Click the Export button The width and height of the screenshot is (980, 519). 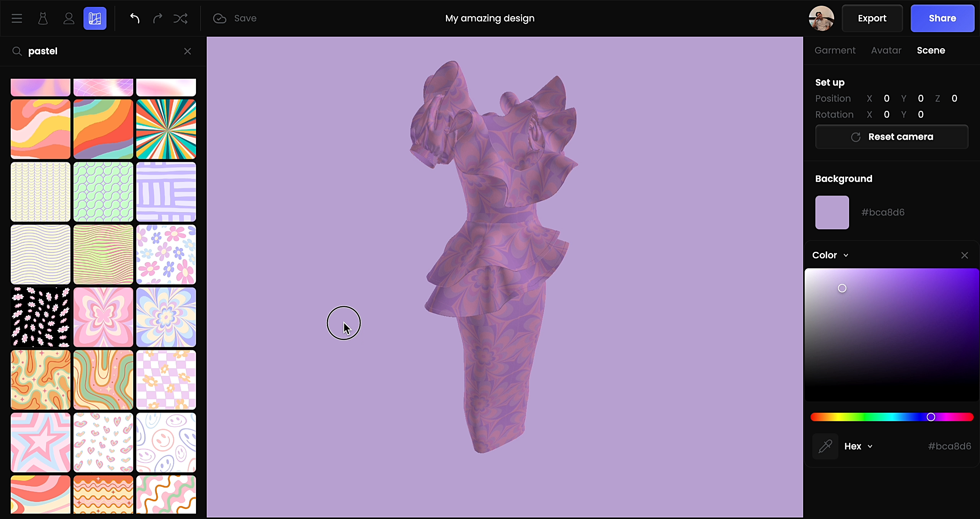tap(872, 18)
